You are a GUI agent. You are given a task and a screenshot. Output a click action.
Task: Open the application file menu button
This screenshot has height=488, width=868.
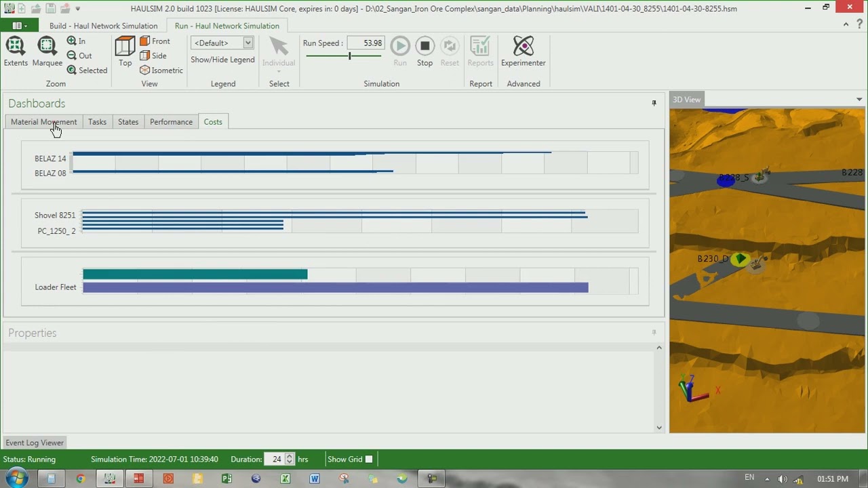[20, 26]
